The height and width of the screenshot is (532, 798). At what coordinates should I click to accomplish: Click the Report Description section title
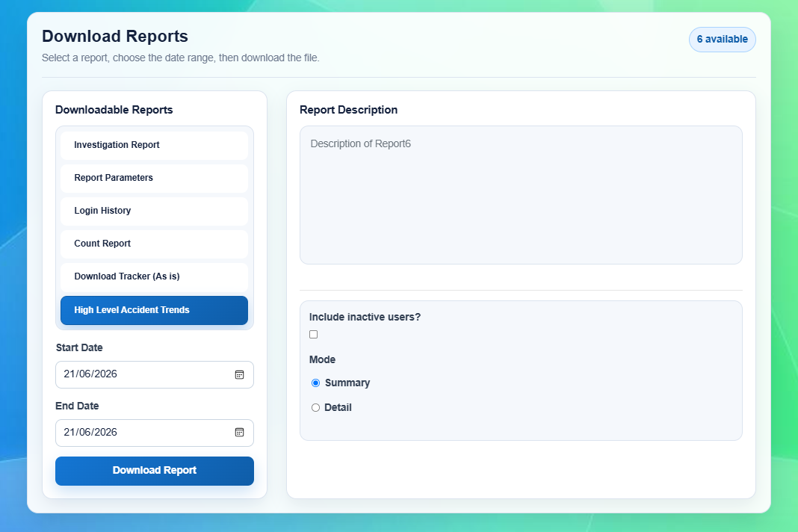pos(349,110)
